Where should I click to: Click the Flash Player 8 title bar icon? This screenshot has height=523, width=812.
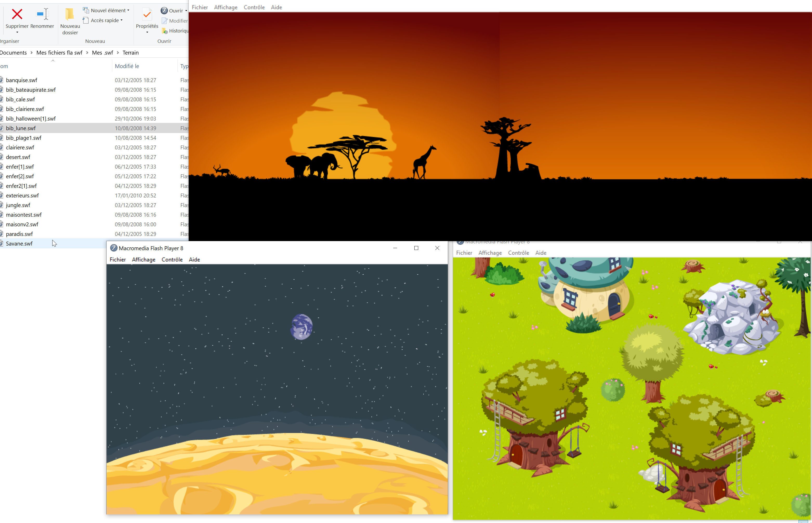(114, 248)
